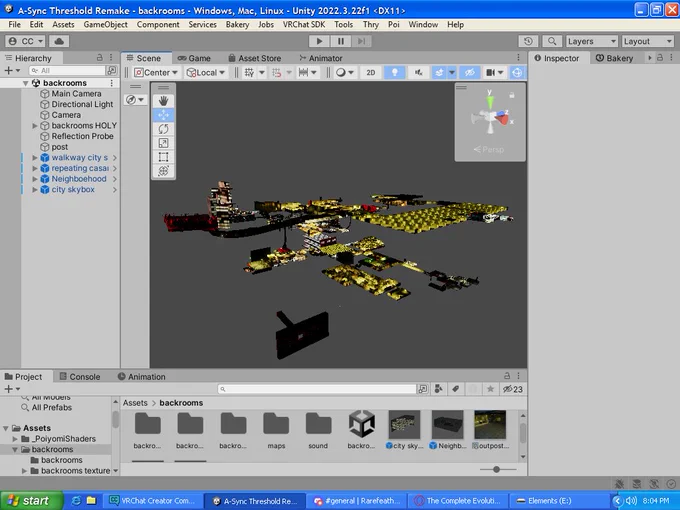This screenshot has height=510, width=680.
Task: Open the shading draw mode dropdown
Action: 345,72
